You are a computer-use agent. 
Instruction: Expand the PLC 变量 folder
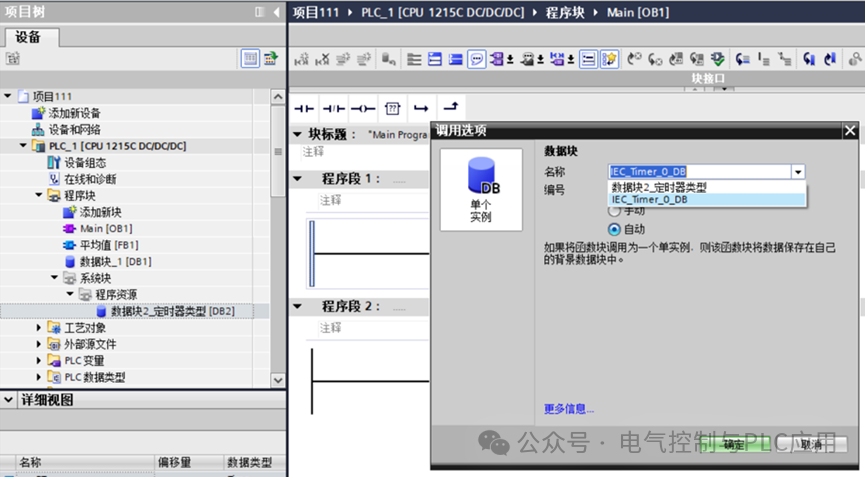(x=39, y=361)
